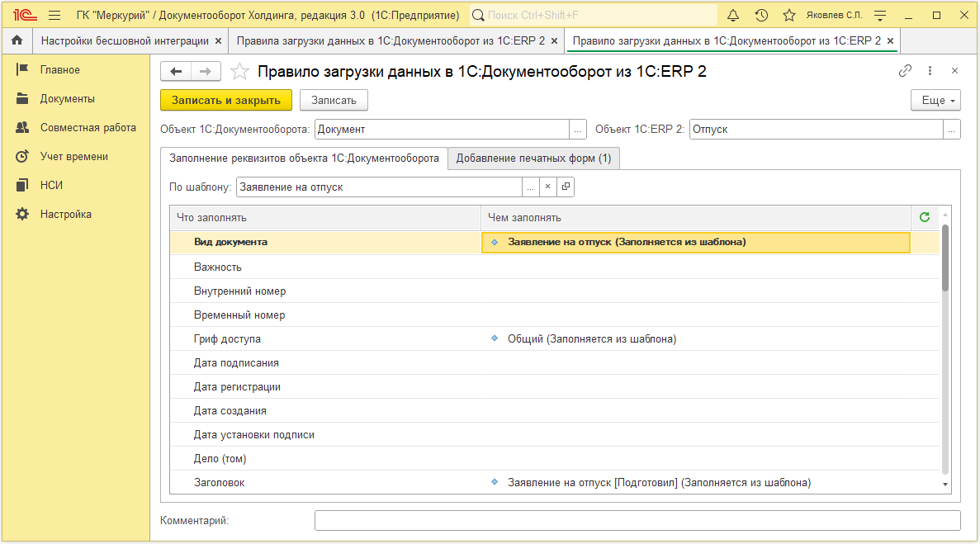Expand the 'Еще' dropdown menu
The width and height of the screenshot is (980, 544).
coord(935,100)
